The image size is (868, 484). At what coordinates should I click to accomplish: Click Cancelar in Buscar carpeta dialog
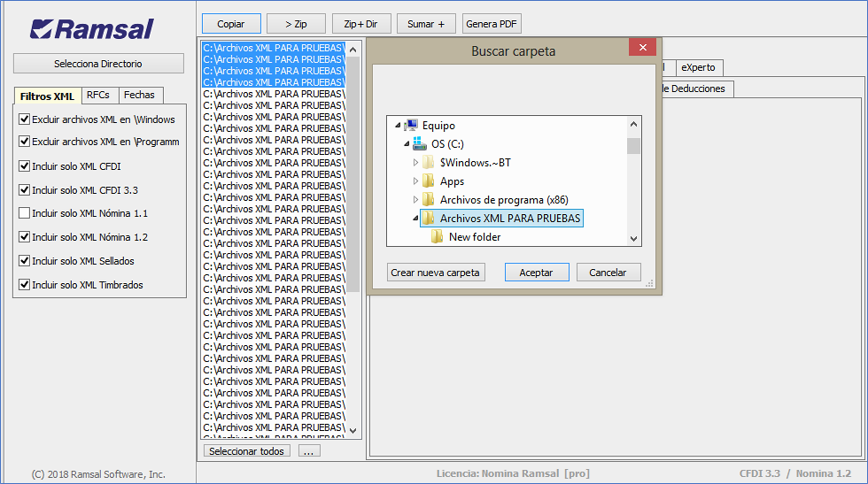pyautogui.click(x=608, y=273)
